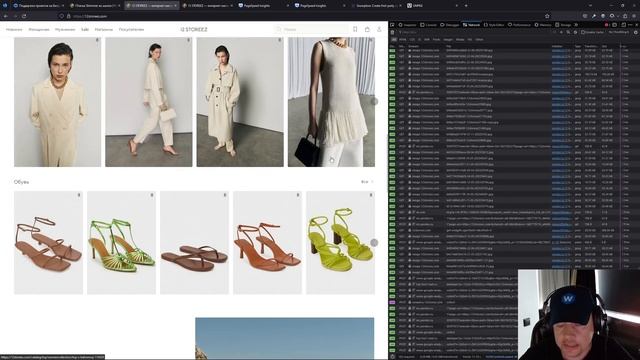Save the lime yellow heels to favorites

(371, 195)
